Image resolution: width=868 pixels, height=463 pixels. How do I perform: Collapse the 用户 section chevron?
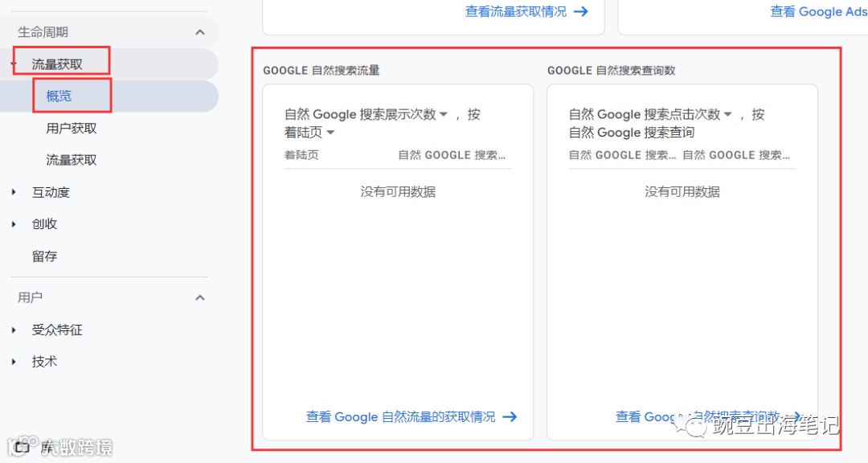pos(200,298)
